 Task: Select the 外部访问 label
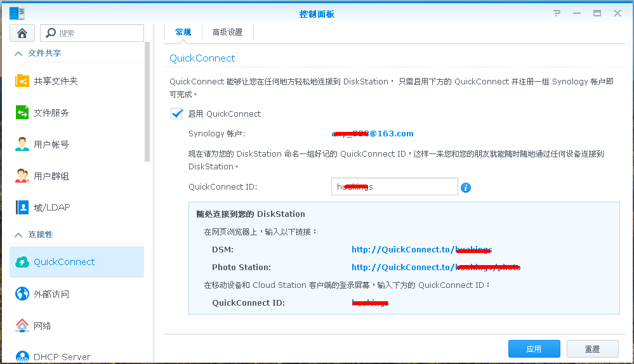pyautogui.click(x=51, y=294)
